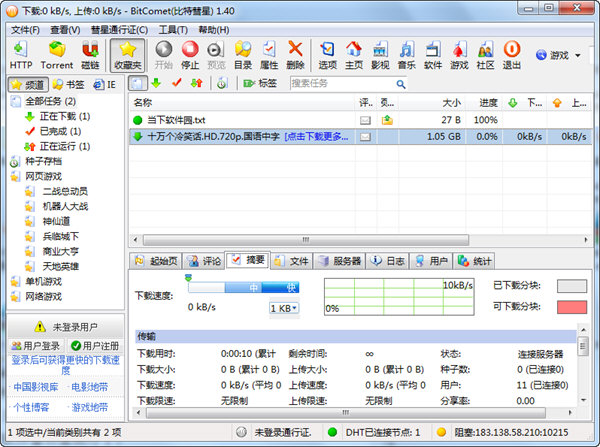Viewport: 600px width, 447px height.
Task: Open the 彗星通行证(C) menu
Action: point(119,30)
